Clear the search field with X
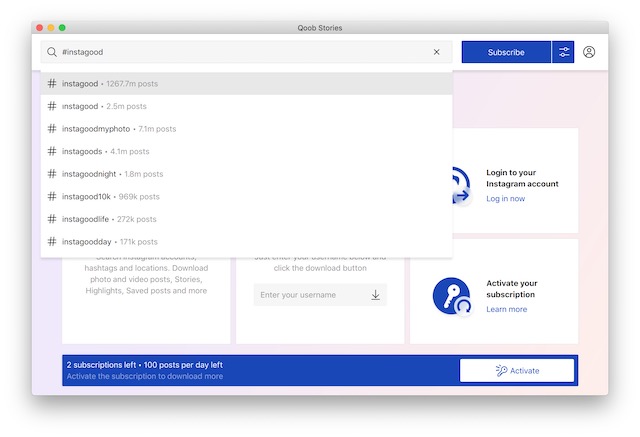 click(436, 52)
